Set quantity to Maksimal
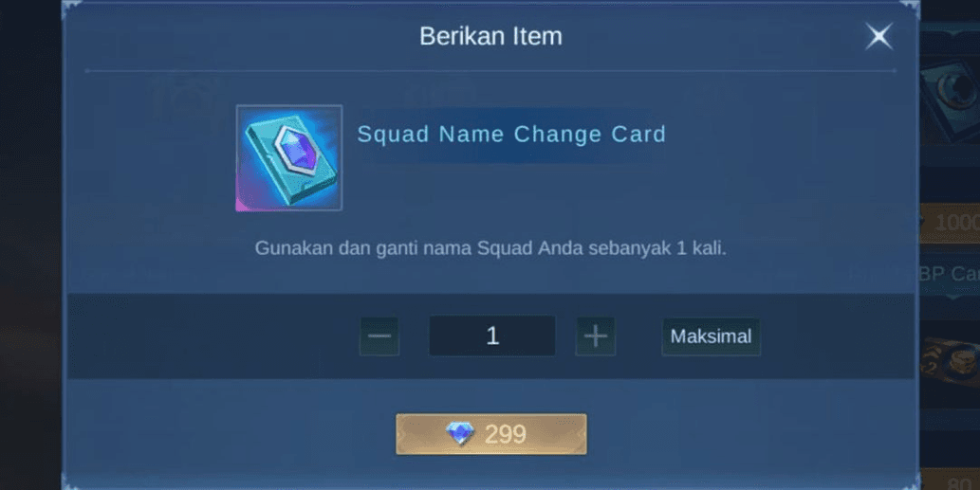980x490 pixels. (712, 336)
